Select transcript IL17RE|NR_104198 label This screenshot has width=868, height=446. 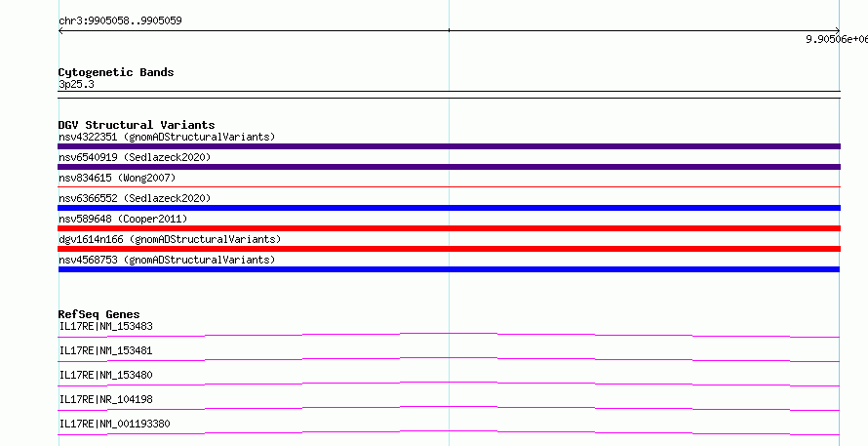pos(105,399)
